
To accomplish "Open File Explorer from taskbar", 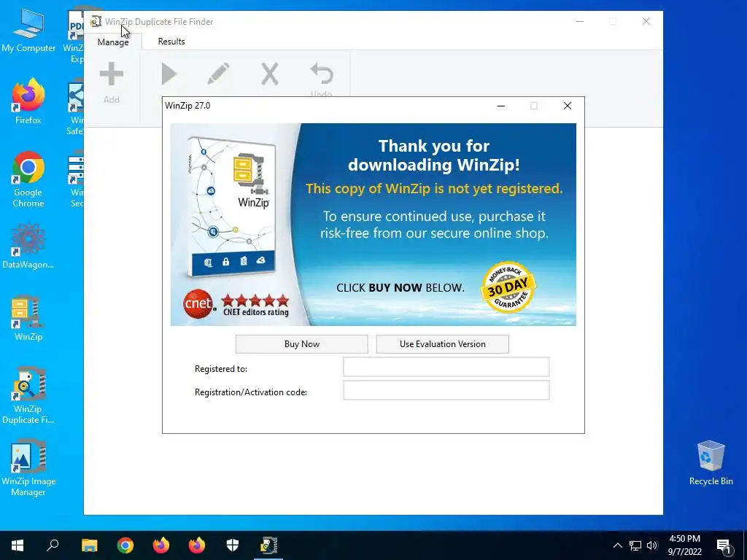I will pyautogui.click(x=89, y=545).
